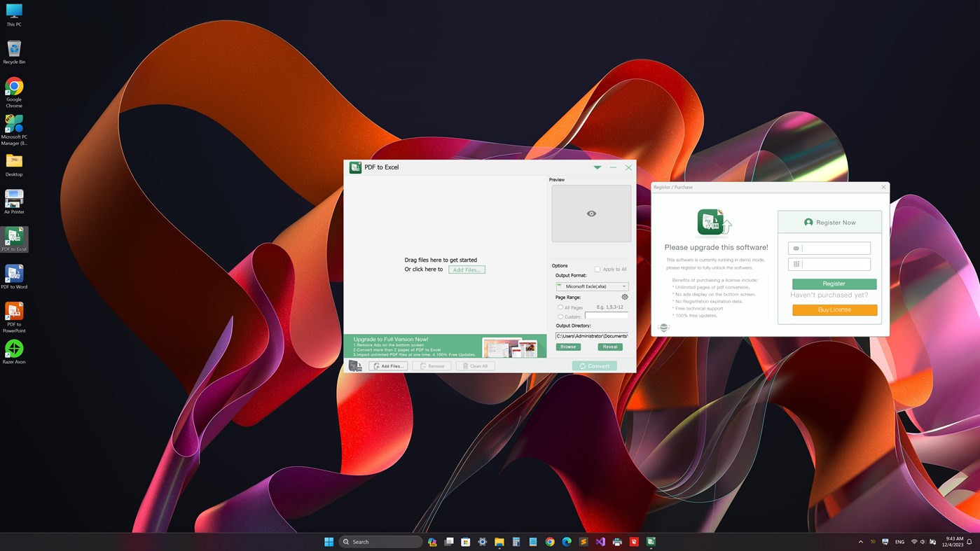The width and height of the screenshot is (980, 551).
Task: Focus the first registration input field
Action: pos(829,249)
